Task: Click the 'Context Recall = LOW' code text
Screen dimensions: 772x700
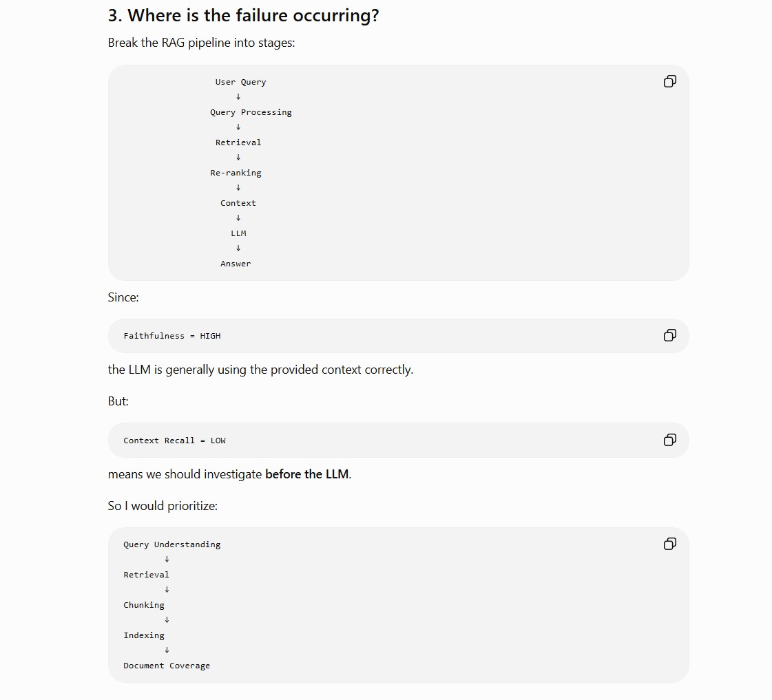Action: pyautogui.click(x=174, y=441)
